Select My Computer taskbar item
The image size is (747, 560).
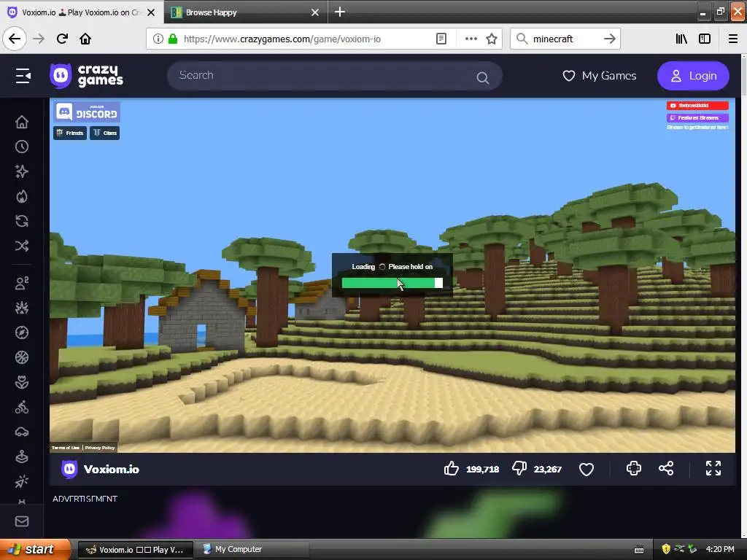(x=252, y=550)
